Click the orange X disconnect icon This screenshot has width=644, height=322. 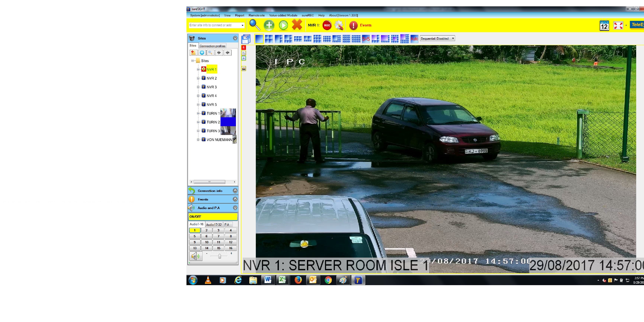coord(297,25)
